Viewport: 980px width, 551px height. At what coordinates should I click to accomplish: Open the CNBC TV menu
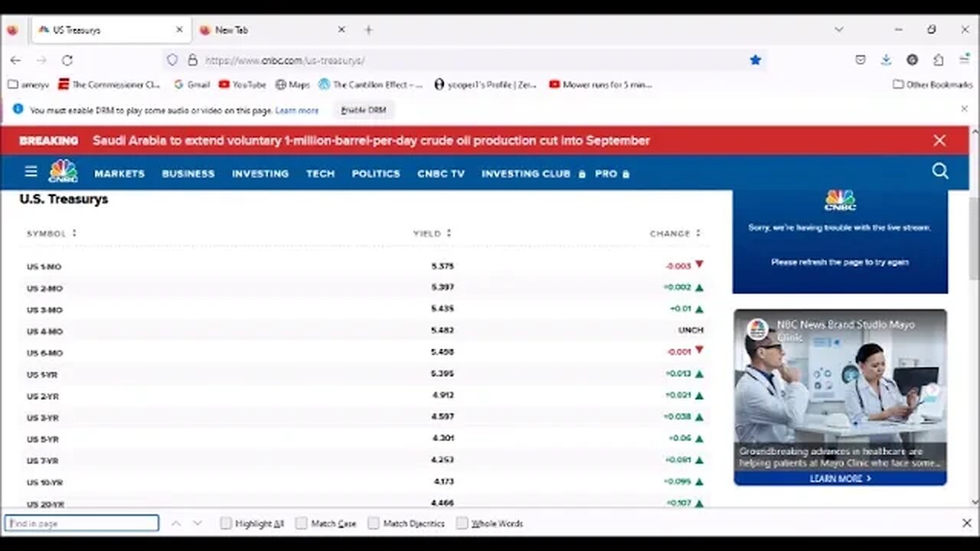click(441, 174)
